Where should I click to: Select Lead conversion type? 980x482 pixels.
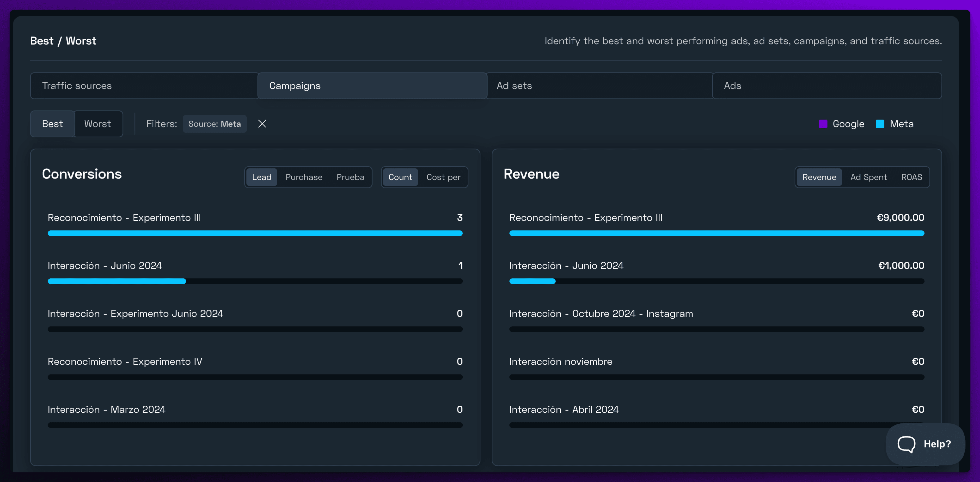coord(261,177)
